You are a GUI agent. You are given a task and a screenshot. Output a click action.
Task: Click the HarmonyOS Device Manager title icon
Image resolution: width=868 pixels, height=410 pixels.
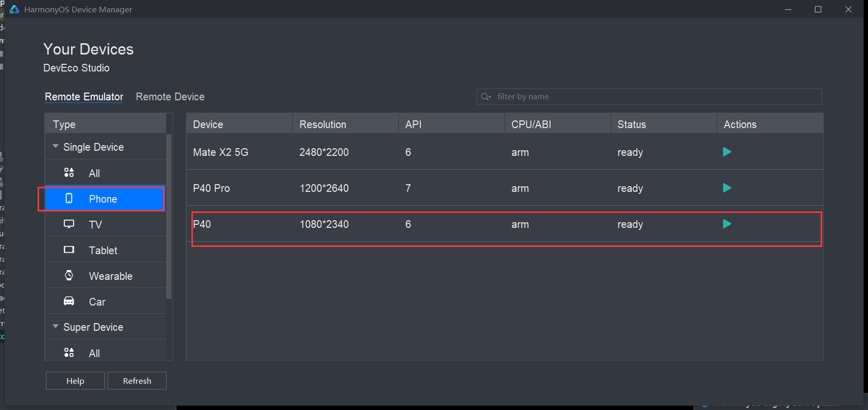coord(14,9)
